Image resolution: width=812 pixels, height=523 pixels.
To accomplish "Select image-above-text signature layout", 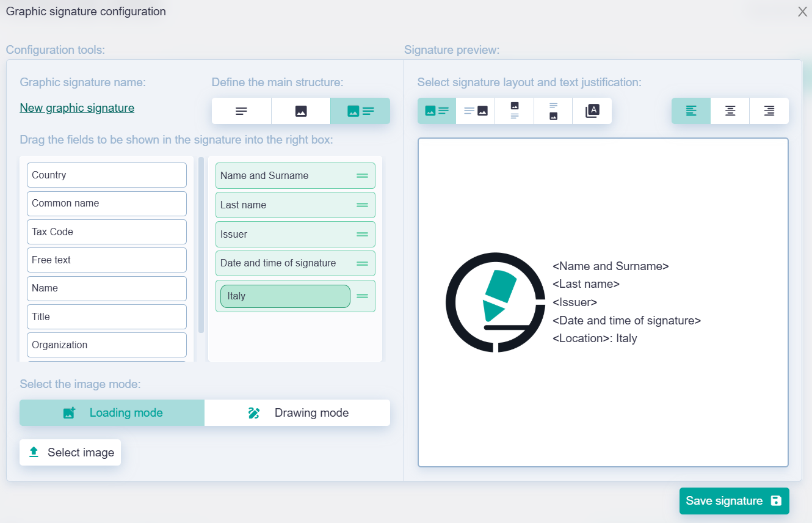I will (x=515, y=111).
